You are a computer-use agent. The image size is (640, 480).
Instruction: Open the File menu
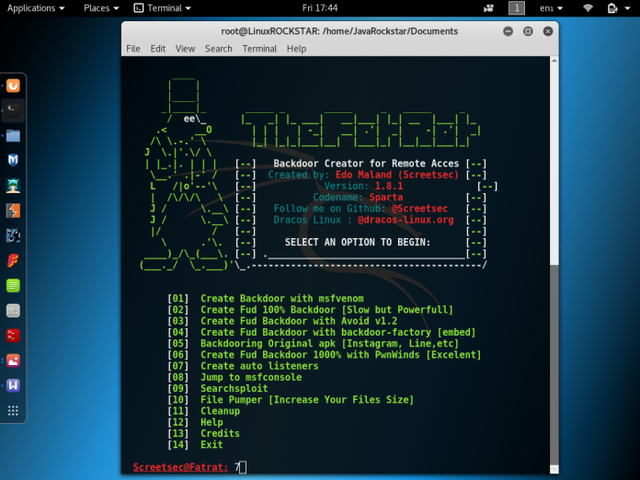tap(133, 49)
